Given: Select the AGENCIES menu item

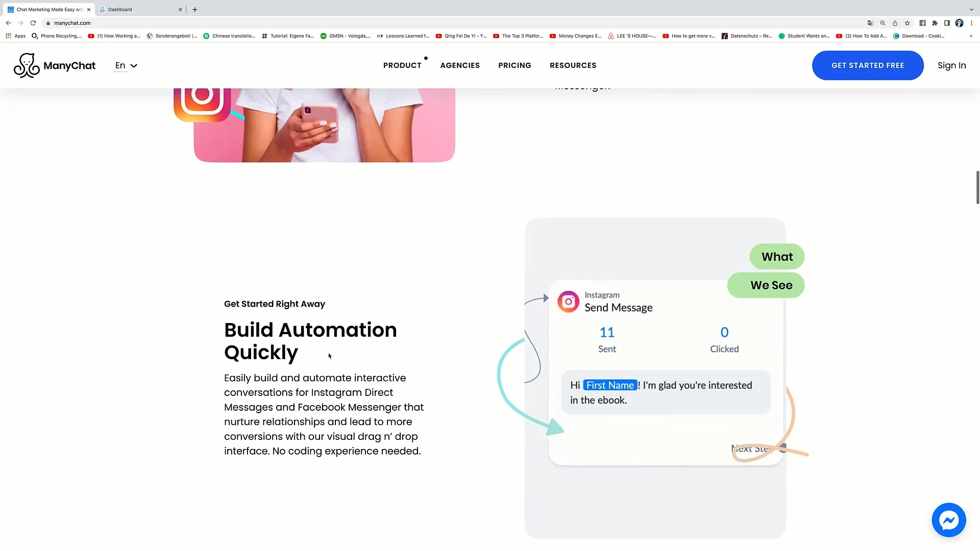Looking at the screenshot, I should [x=460, y=65].
